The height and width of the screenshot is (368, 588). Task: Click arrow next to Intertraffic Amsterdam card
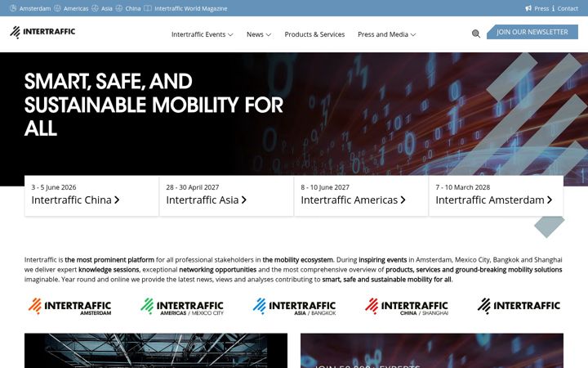pyautogui.click(x=550, y=200)
